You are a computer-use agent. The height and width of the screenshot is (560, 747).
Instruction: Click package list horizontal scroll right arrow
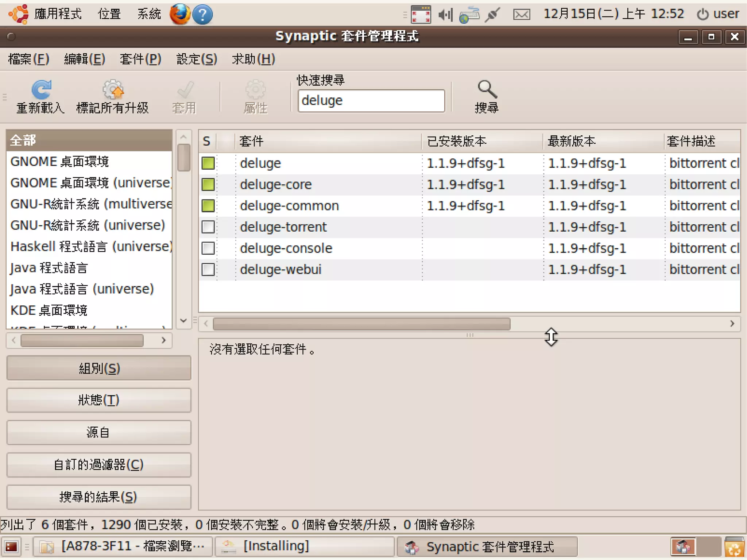(732, 324)
